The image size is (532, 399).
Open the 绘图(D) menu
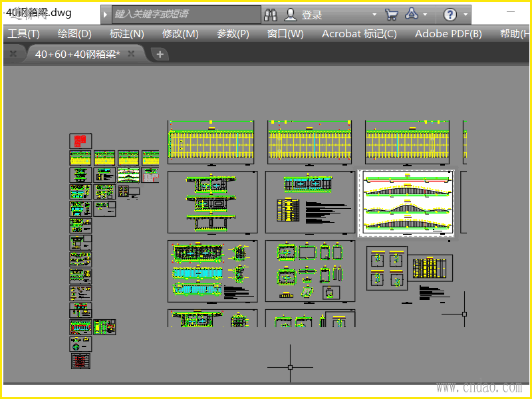74,34
